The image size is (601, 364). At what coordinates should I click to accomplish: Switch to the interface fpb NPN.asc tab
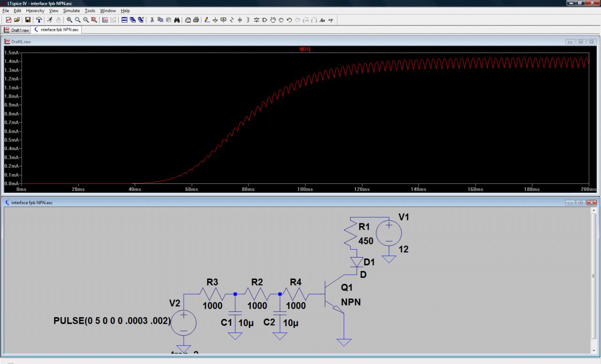coord(57,30)
